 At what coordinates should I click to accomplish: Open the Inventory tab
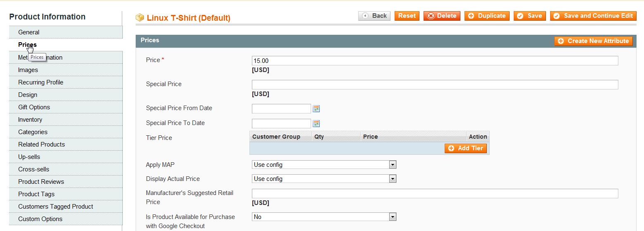pos(30,120)
